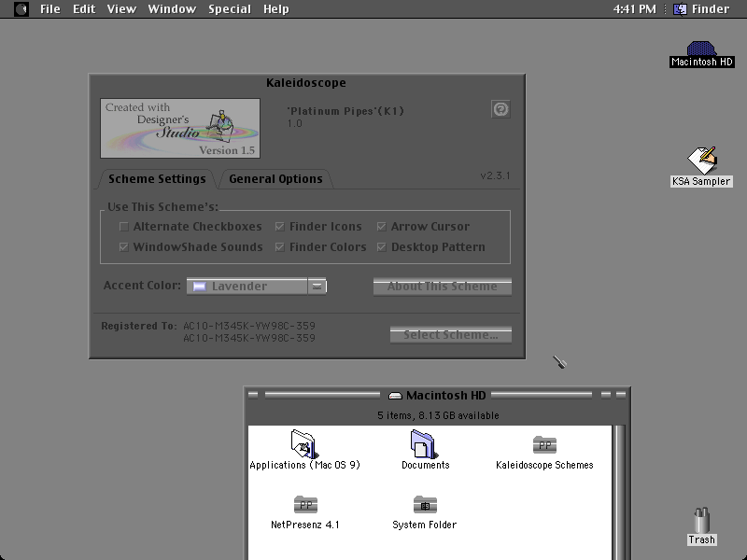Open the Help menu
Viewport: 747px width, 560px height.
(x=276, y=9)
